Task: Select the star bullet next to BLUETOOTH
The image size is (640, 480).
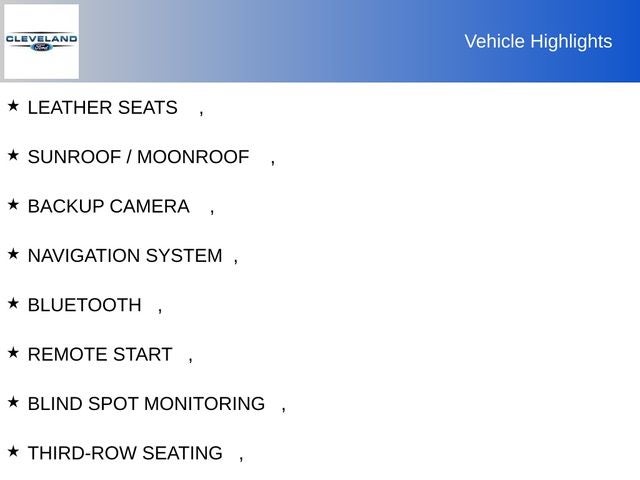Action: 13,303
